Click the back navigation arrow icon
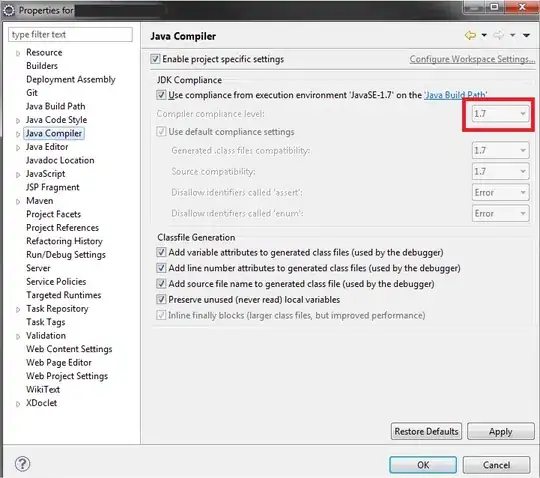 [470, 35]
